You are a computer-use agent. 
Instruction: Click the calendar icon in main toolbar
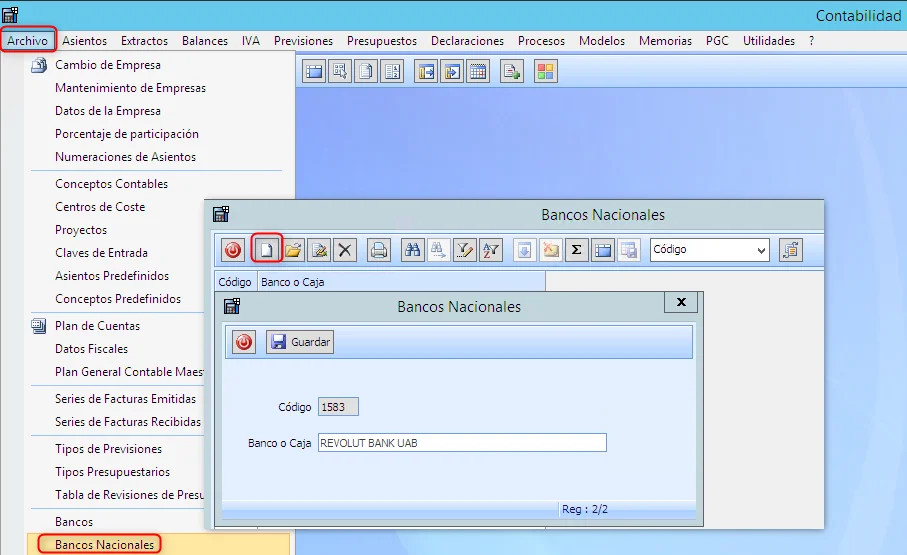pos(478,71)
